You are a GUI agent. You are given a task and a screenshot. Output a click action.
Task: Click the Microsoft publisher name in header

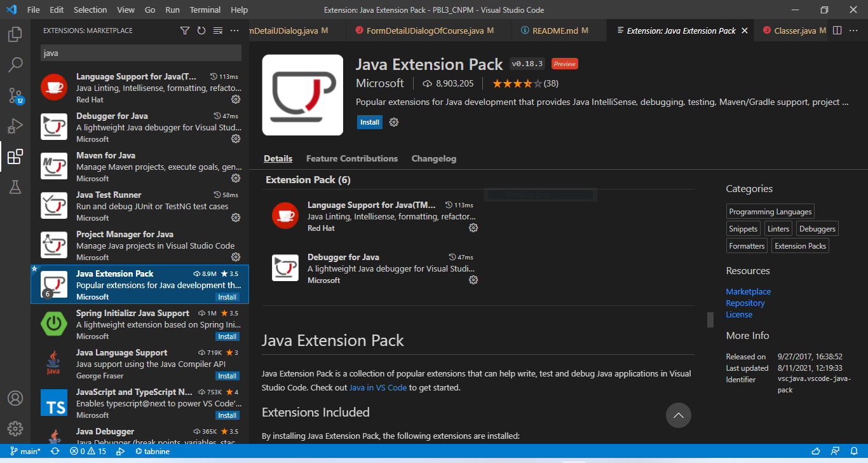(x=379, y=83)
